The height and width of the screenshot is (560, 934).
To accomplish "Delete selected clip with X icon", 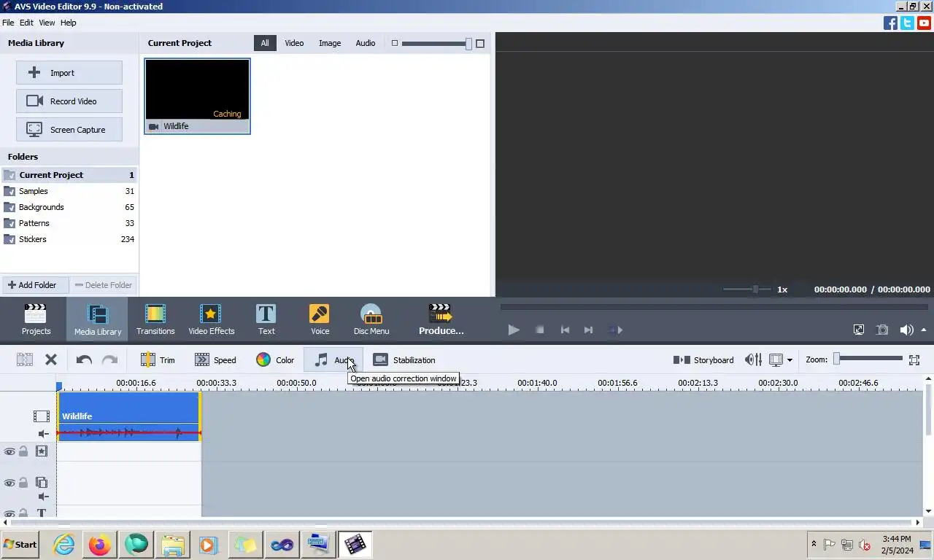I will (51, 359).
